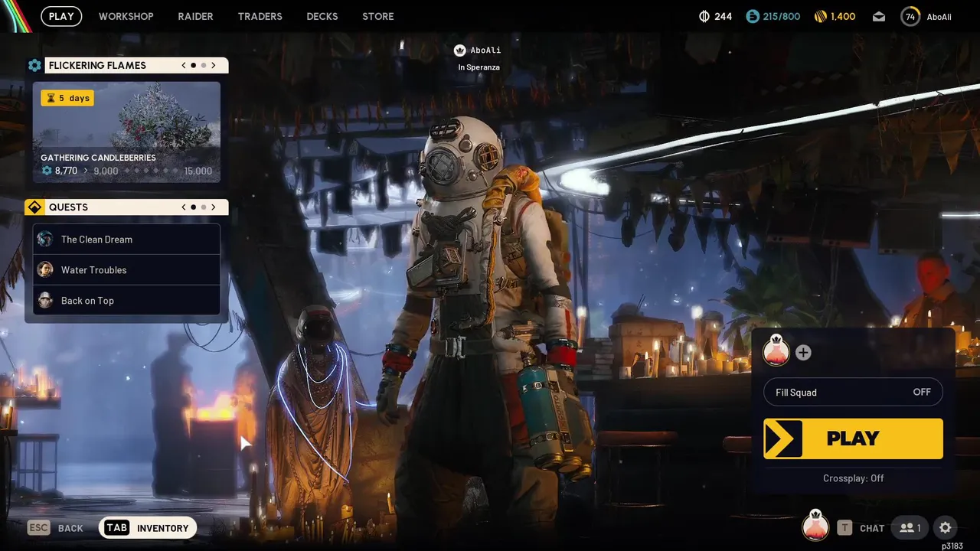Open the Gathering Candleberries event card

pyautogui.click(x=126, y=132)
